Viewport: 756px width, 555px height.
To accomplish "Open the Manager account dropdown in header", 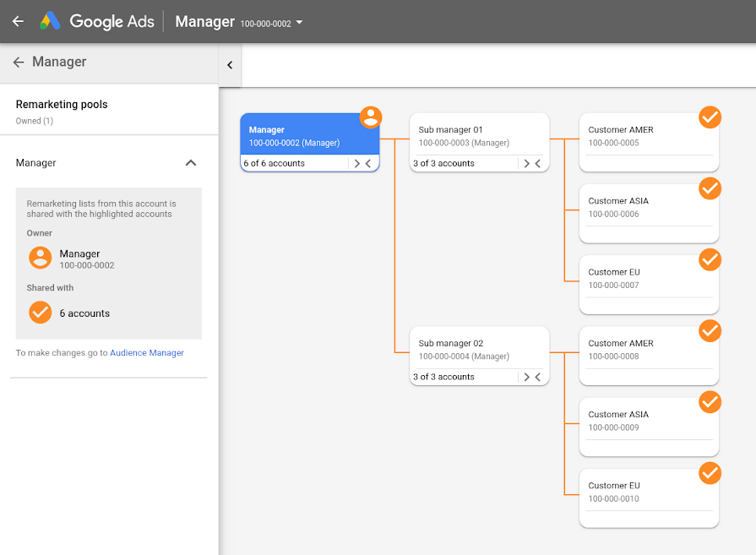I will pyautogui.click(x=299, y=23).
